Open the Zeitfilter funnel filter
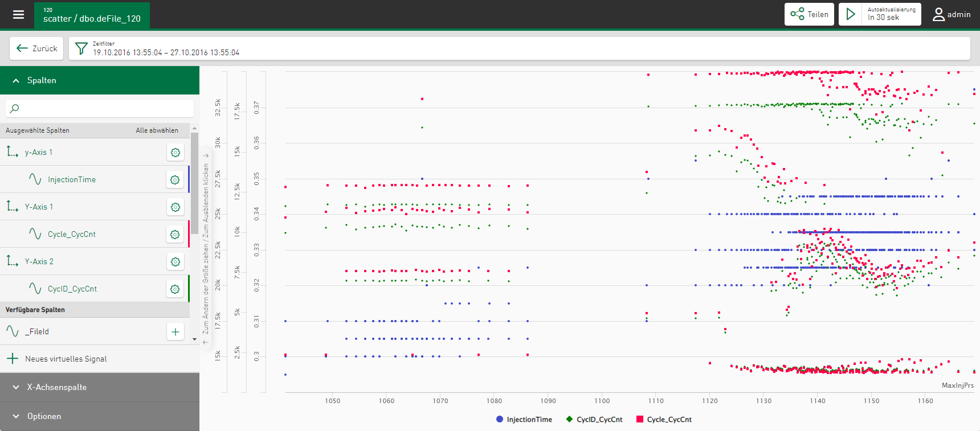 [x=81, y=48]
